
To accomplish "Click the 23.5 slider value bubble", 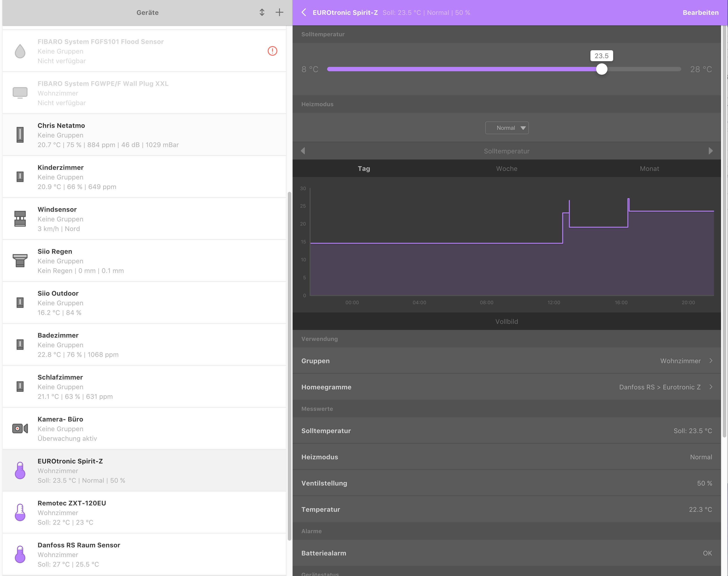I will point(601,56).
